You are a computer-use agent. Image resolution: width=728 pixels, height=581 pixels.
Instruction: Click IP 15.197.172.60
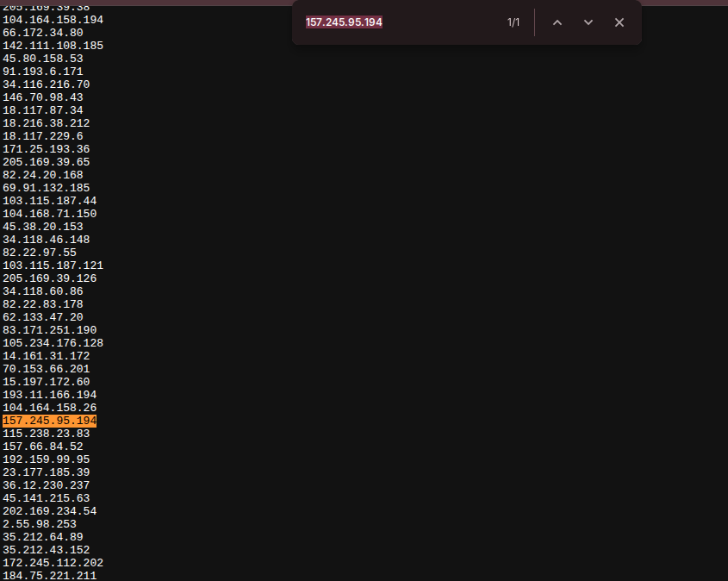(x=46, y=382)
